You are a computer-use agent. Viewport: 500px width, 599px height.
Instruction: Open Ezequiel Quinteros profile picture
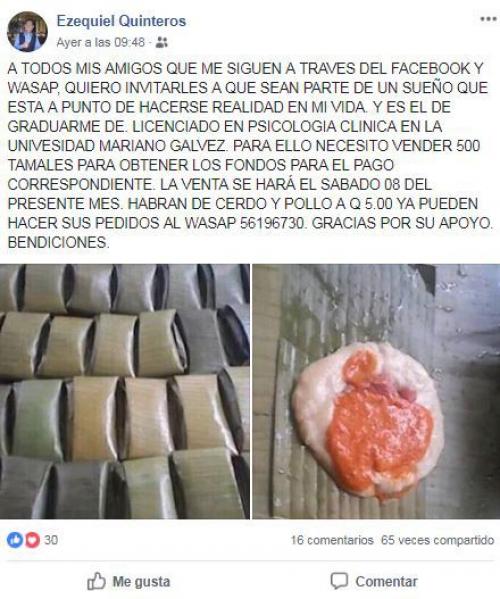tap(27, 31)
